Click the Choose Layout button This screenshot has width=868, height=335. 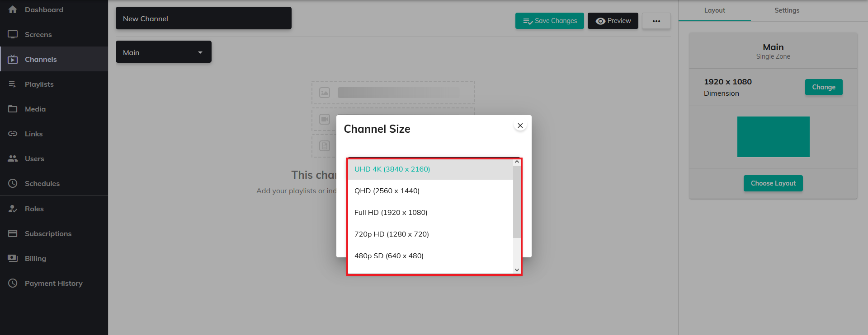tap(773, 183)
